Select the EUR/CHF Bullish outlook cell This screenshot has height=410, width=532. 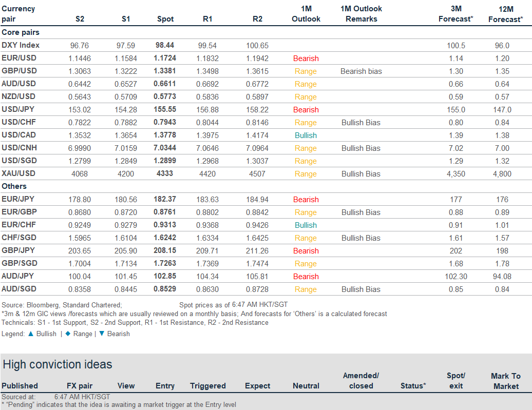306,225
